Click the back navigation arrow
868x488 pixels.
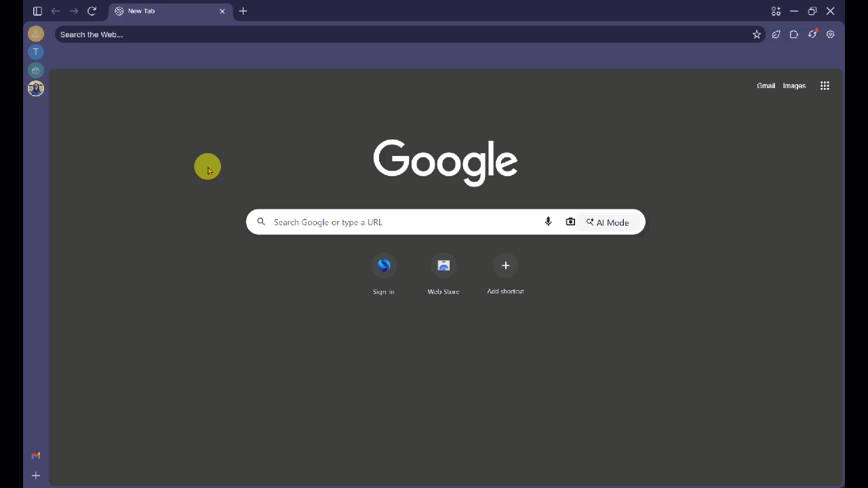tap(56, 11)
